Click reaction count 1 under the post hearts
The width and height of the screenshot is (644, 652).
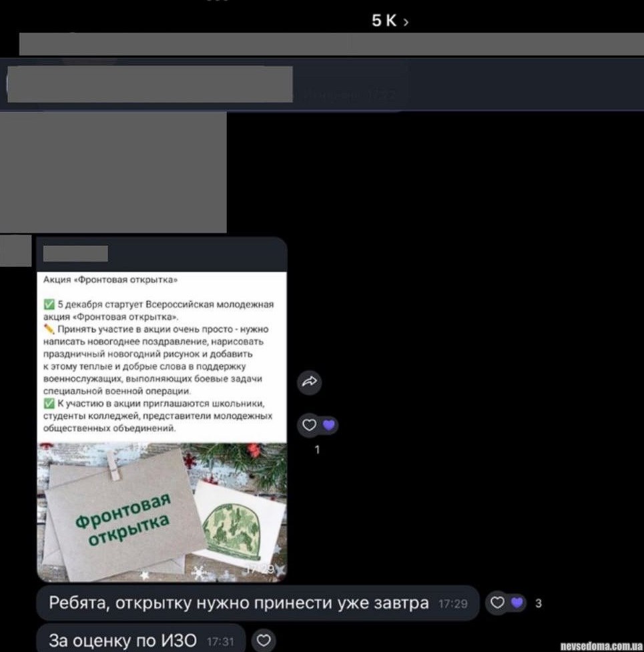pyautogui.click(x=317, y=450)
